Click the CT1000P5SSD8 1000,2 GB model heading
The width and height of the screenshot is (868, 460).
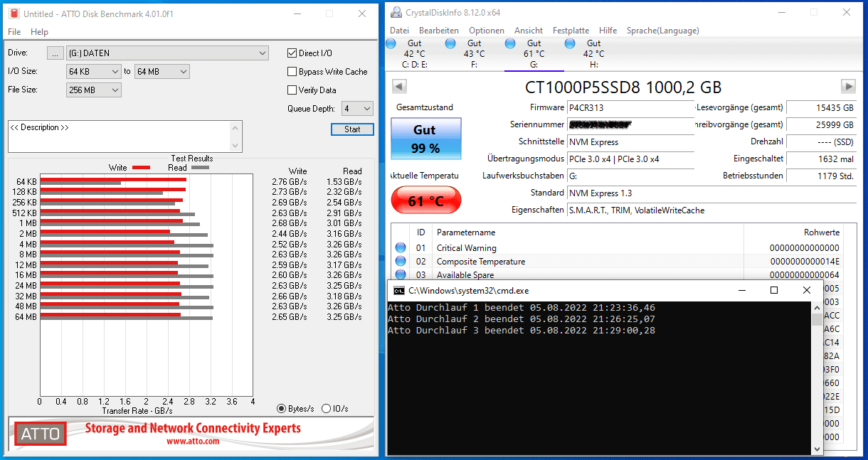(623, 87)
